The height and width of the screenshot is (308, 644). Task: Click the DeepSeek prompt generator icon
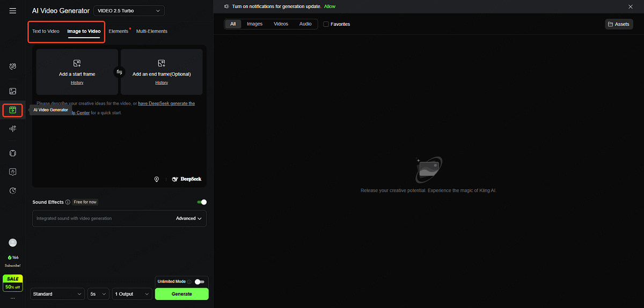tap(187, 179)
